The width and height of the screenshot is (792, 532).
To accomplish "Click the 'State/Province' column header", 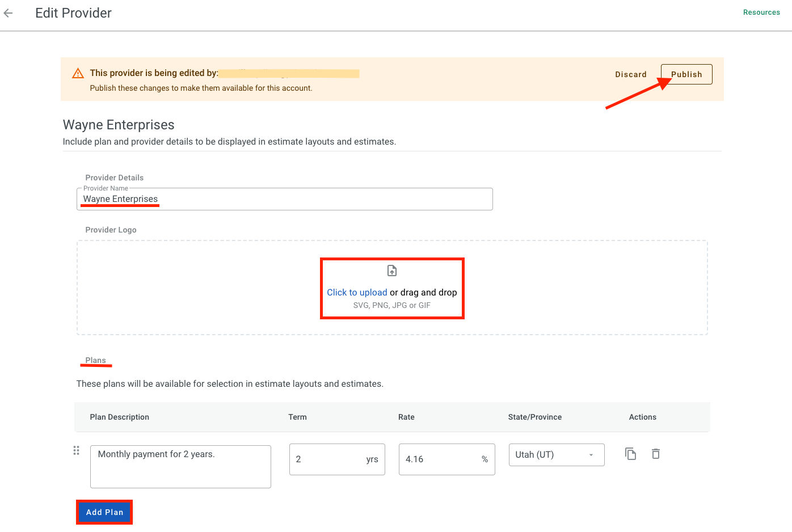I will [535, 417].
